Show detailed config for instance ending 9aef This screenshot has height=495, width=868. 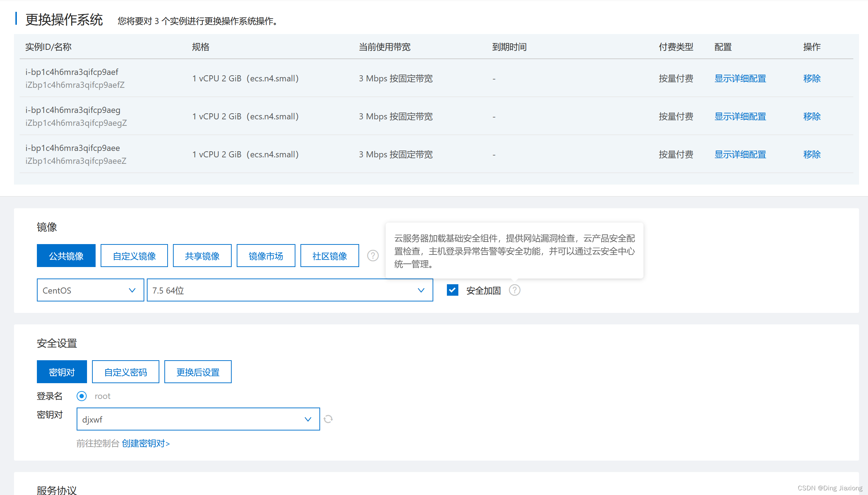740,78
